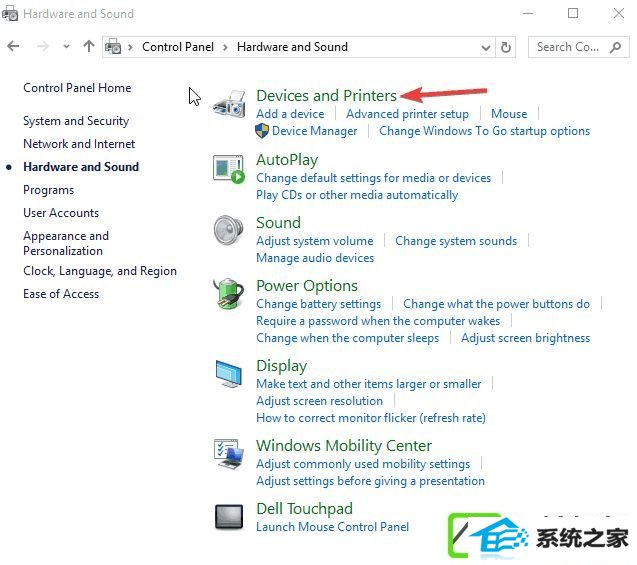Viewport: 637px width, 565px height.
Task: Expand chevron before Control Panel breadcrumb
Action: coord(130,47)
